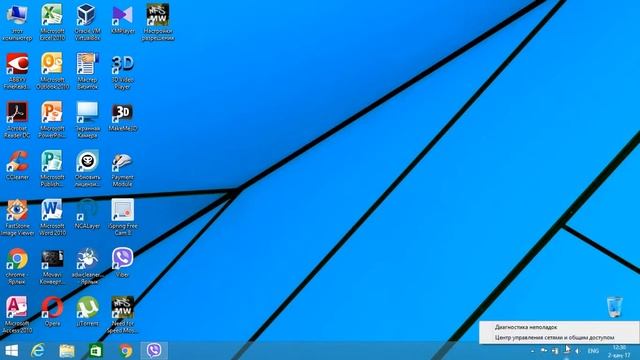Switch to Viber on the taskbar
Image resolution: width=640 pixels, height=360 pixels.
pyautogui.click(x=154, y=351)
